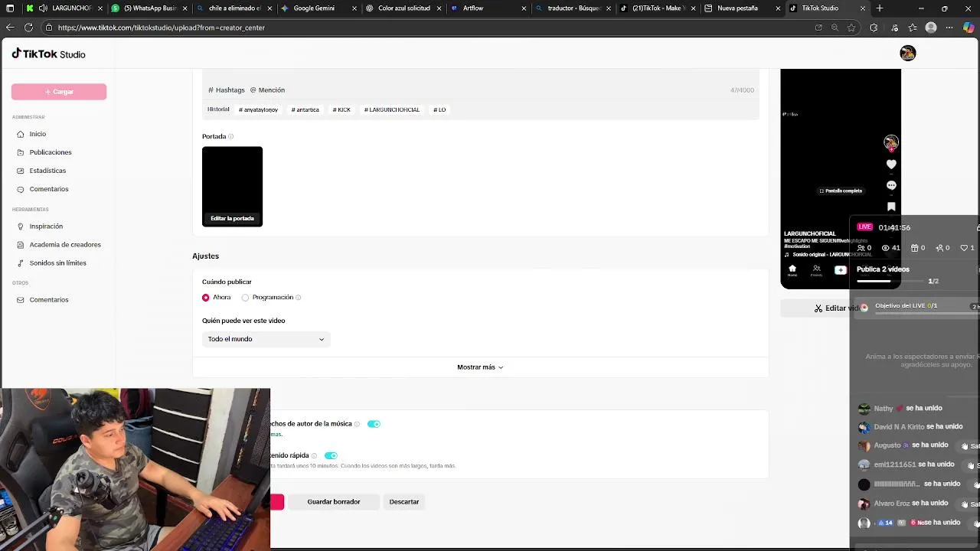
Task: Select the Ahora radio button
Action: click(205, 298)
